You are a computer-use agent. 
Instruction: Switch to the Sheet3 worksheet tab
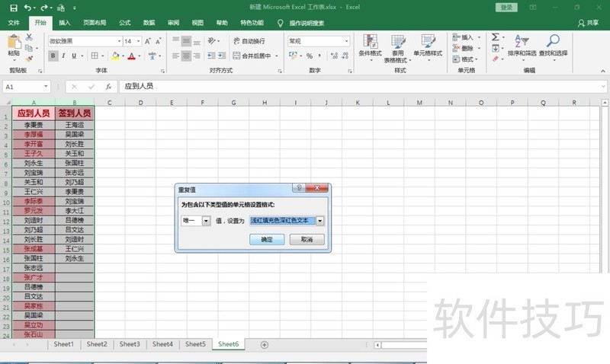tap(129, 344)
